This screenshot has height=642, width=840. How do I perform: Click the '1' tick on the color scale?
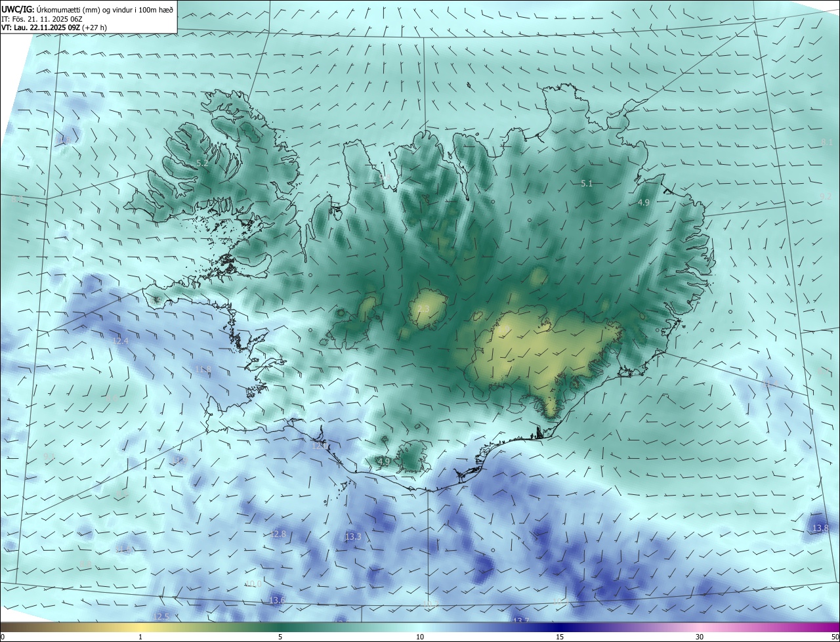coord(140,637)
